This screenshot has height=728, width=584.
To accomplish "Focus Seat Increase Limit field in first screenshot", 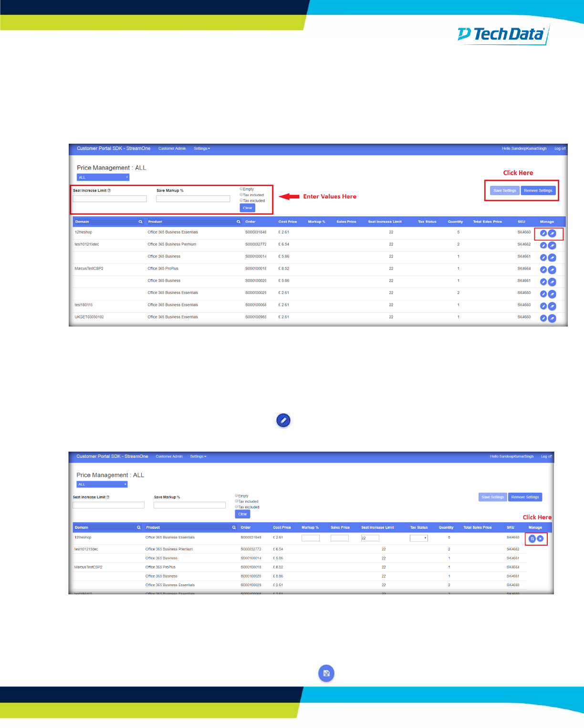I will (x=110, y=199).
